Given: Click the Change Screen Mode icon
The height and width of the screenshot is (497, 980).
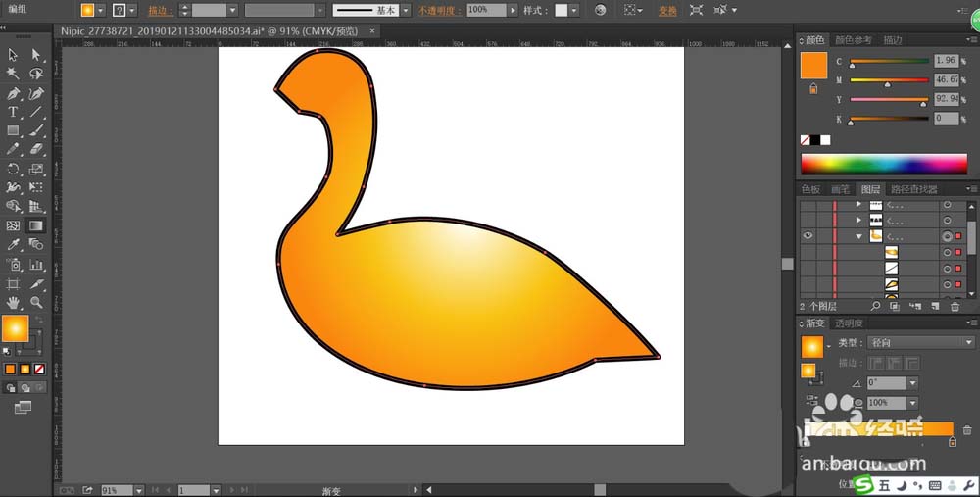Looking at the screenshot, I should (23, 408).
